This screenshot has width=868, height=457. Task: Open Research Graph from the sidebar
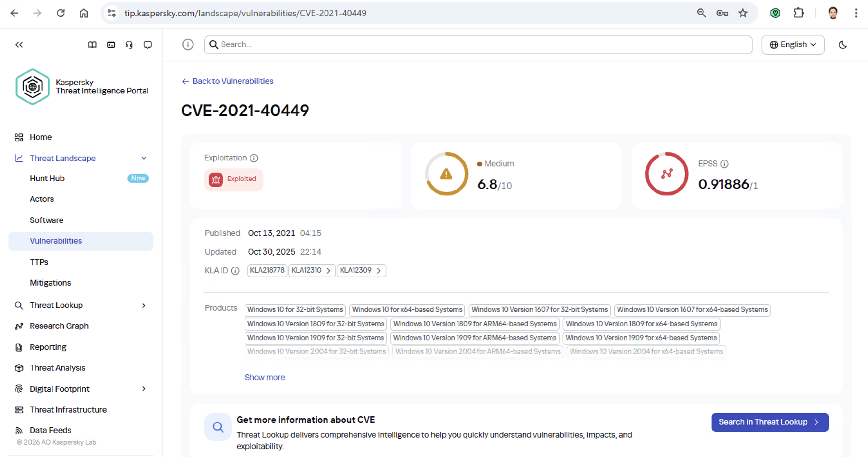[59, 326]
